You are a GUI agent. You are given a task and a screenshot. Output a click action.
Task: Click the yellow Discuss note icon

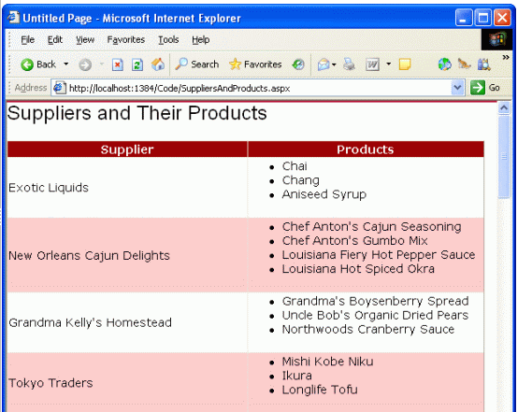[405, 64]
